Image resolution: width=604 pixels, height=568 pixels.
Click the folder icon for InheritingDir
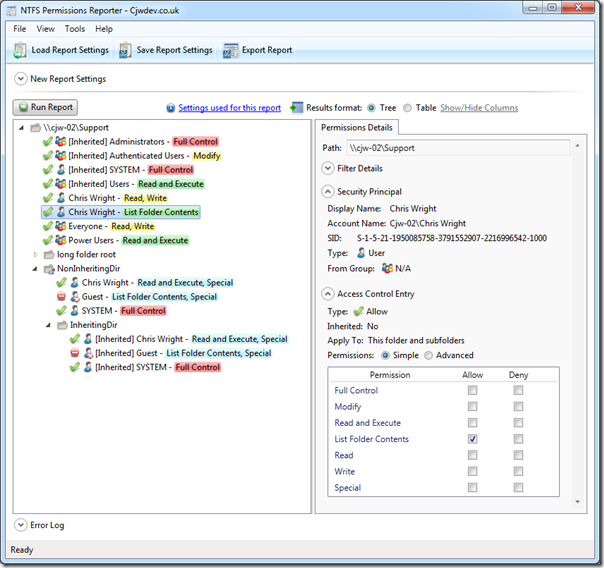click(x=62, y=325)
